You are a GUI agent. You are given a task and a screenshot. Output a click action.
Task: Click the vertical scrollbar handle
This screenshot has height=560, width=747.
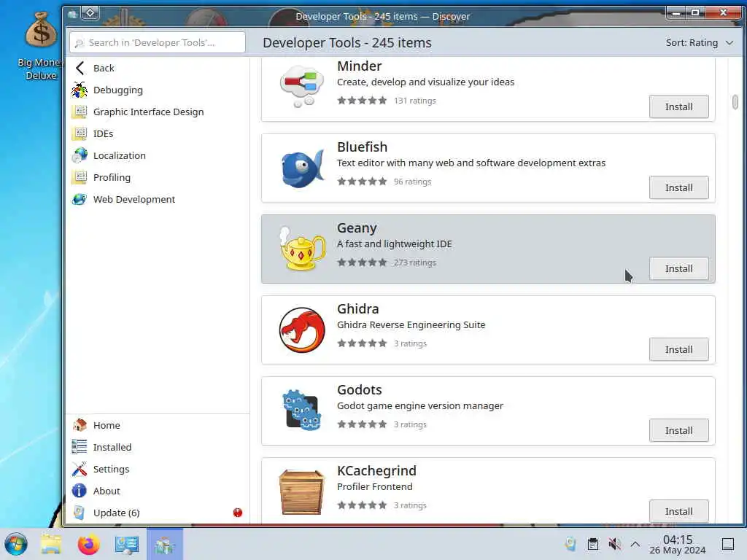tap(735, 102)
